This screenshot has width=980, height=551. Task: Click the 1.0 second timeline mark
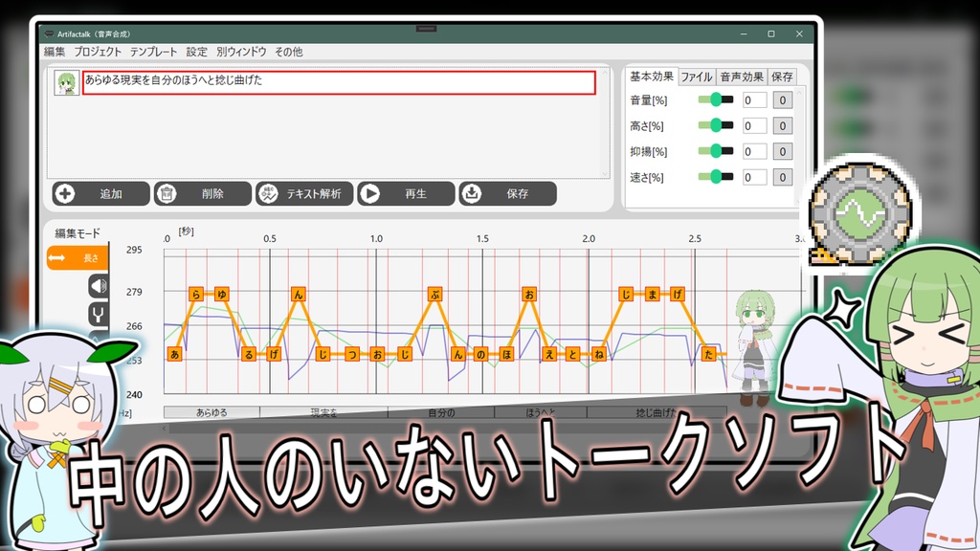[376, 238]
